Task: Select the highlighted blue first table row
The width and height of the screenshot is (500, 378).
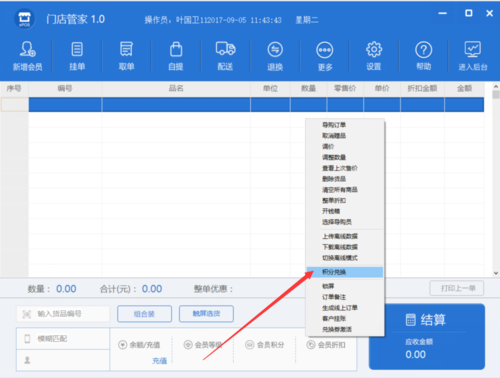Action: 256,104
